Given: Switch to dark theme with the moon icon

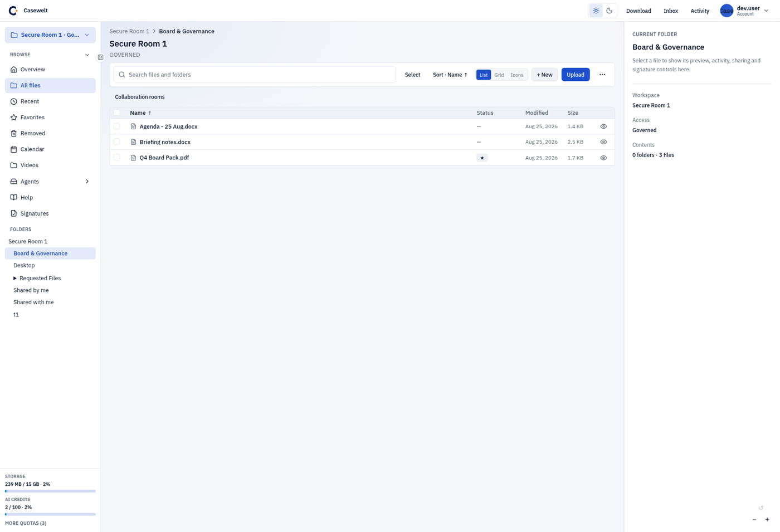Looking at the screenshot, I should 610,11.
